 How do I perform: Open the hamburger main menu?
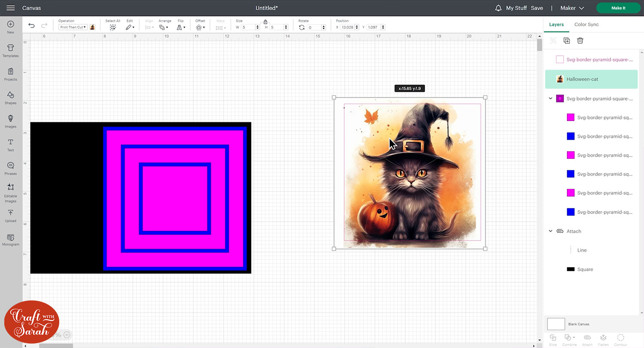point(11,8)
